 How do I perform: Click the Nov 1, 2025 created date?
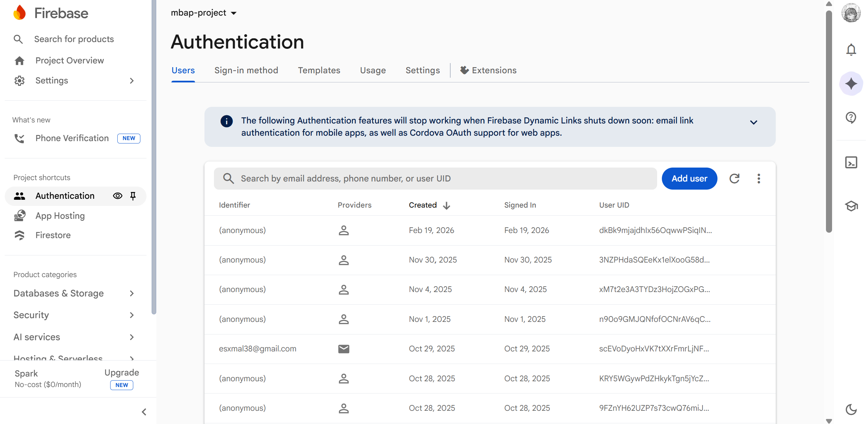coord(430,320)
